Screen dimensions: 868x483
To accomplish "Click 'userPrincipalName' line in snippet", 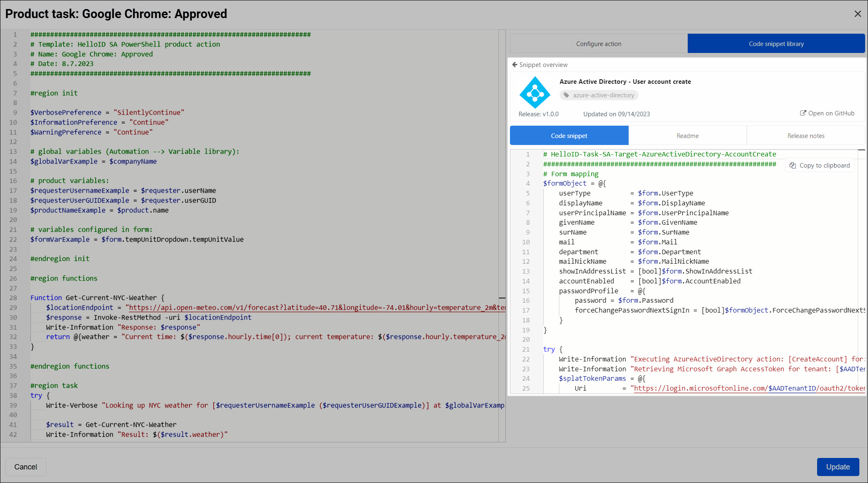I will coord(643,213).
